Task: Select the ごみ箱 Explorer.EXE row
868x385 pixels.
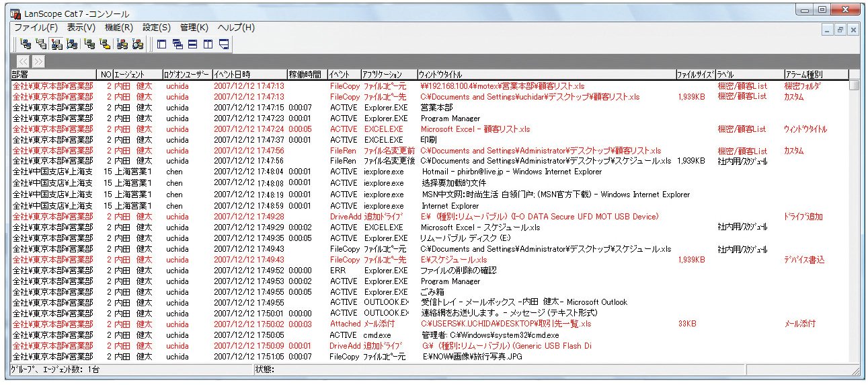Action: [430, 292]
